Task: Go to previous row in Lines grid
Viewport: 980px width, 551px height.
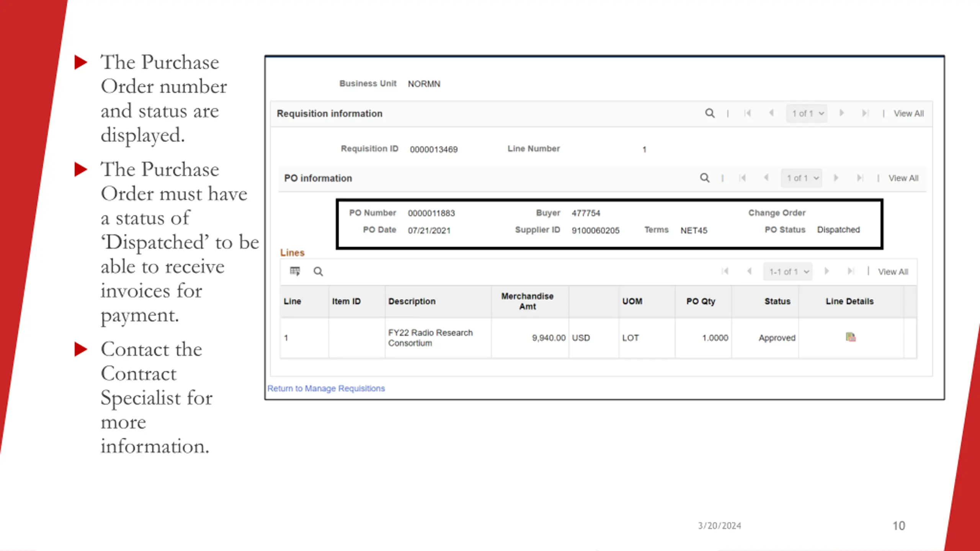Action: tap(749, 271)
